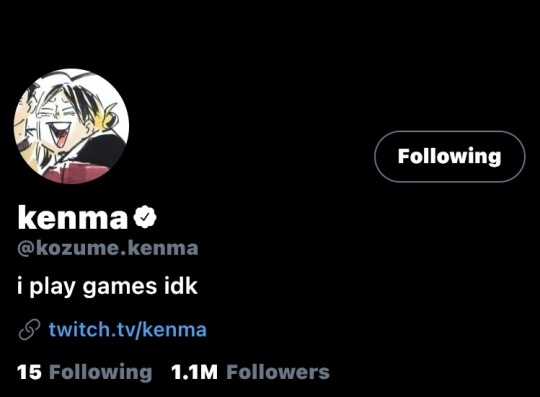The height and width of the screenshot is (397, 540).
Task: Click 'kenma' at the end of the Twitch URL
Action: tap(174, 330)
